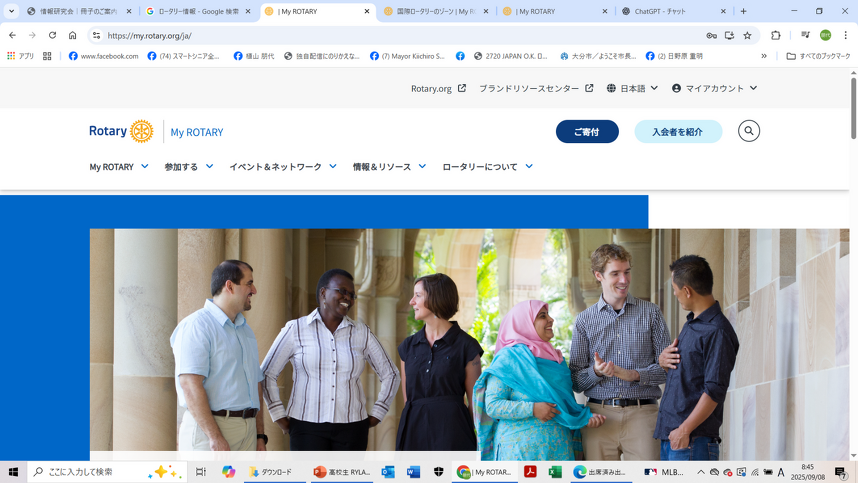Launch Word from the taskbar
Image resolution: width=858 pixels, height=483 pixels.
[x=413, y=472]
